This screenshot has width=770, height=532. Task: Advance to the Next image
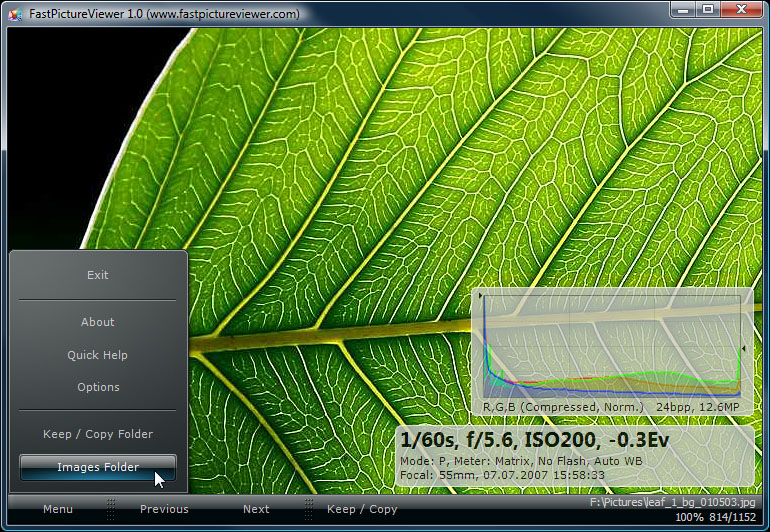256,509
